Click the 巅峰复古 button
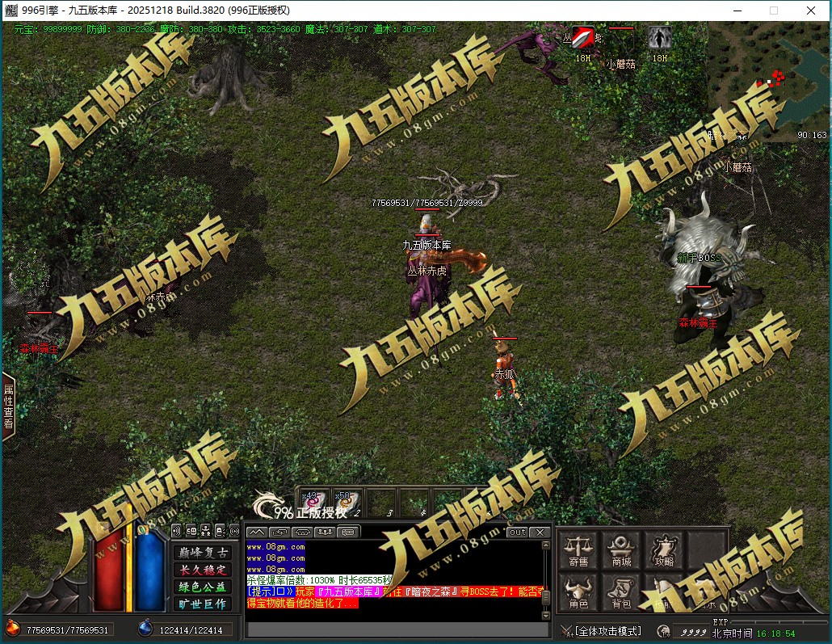832x644 pixels. point(203,553)
